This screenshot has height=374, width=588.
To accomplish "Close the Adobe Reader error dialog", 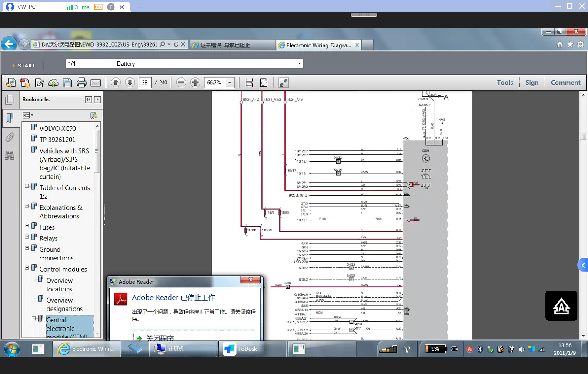I will click(250, 280).
